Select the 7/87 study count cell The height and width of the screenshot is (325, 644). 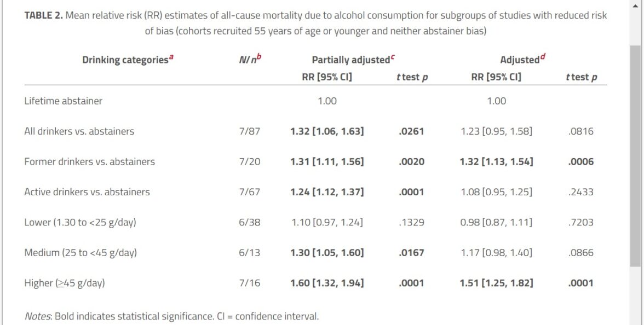(x=250, y=131)
